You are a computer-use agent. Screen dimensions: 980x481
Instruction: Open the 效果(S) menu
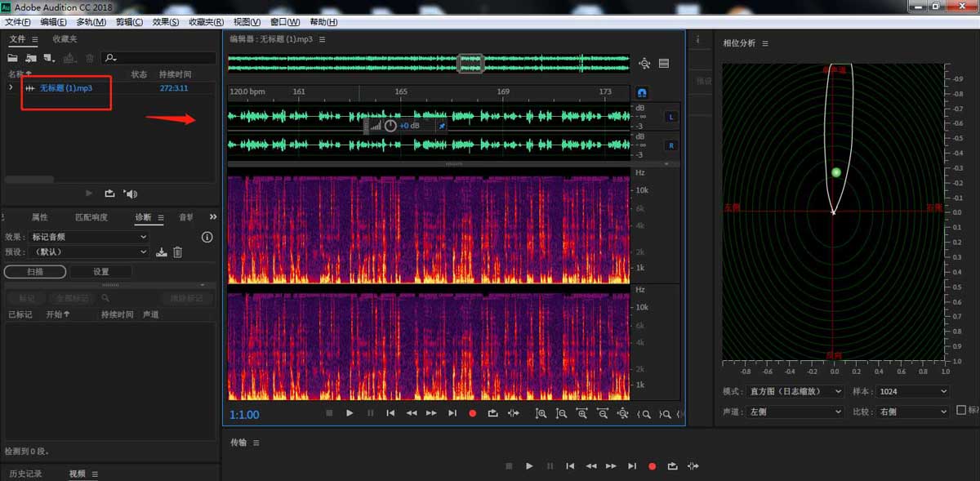[166, 22]
